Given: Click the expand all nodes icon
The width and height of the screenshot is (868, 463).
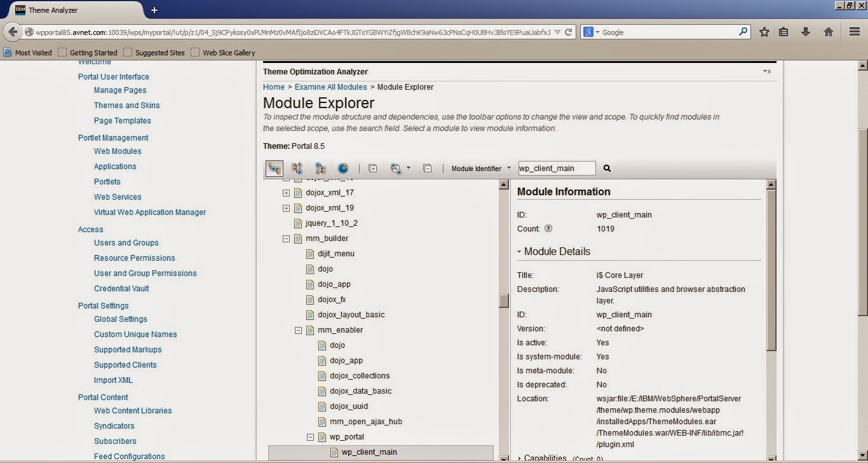Looking at the screenshot, I should 373,169.
